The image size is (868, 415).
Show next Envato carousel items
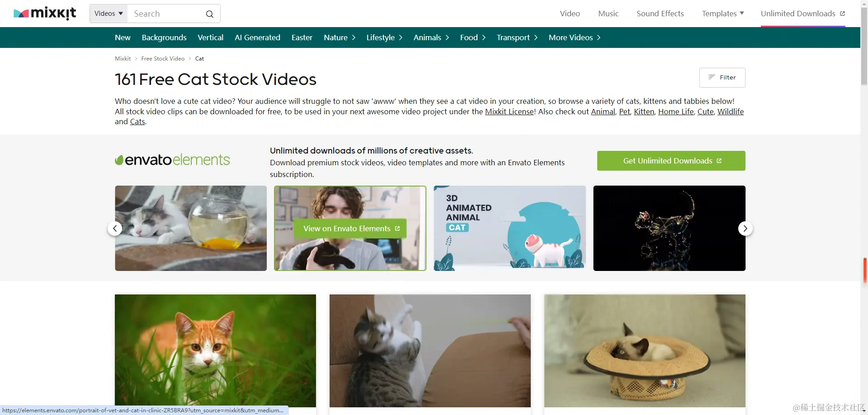point(745,228)
